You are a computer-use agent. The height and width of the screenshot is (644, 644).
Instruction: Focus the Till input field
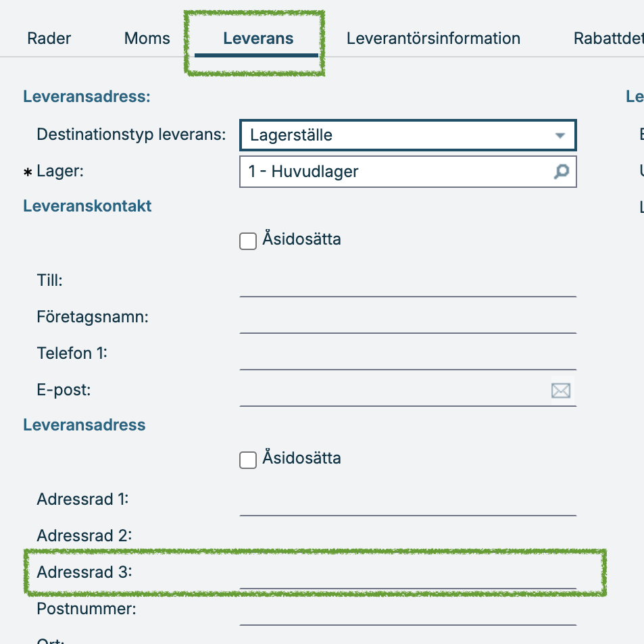click(408, 281)
